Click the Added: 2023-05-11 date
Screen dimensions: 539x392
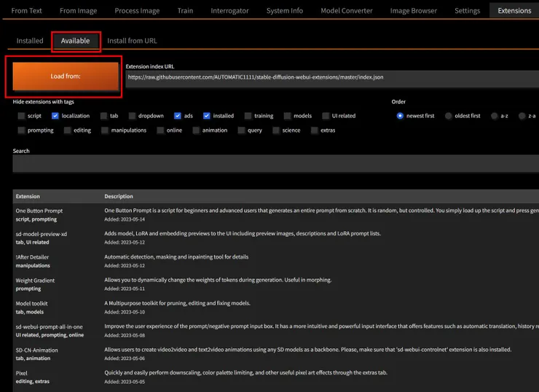click(125, 289)
